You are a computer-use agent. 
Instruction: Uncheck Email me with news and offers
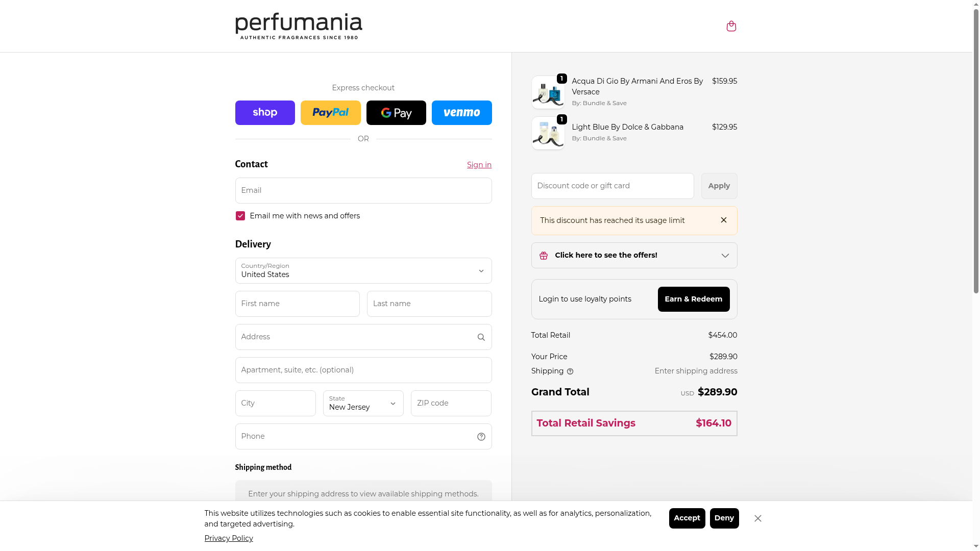coord(240,216)
